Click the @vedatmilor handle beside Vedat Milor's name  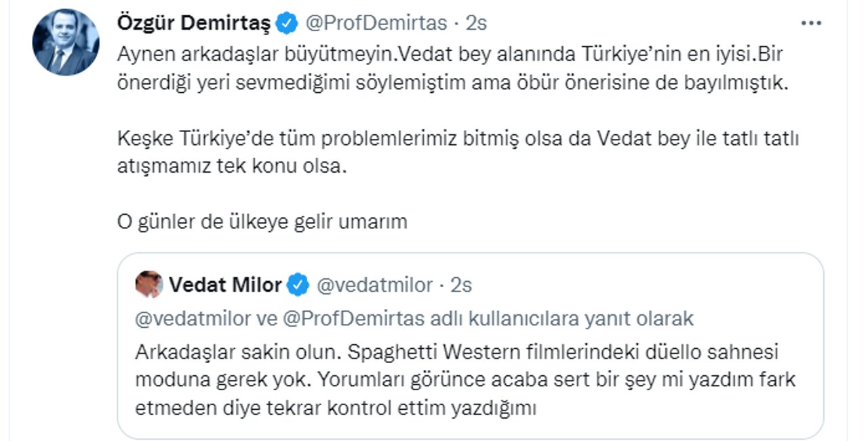pyautogui.click(x=374, y=285)
